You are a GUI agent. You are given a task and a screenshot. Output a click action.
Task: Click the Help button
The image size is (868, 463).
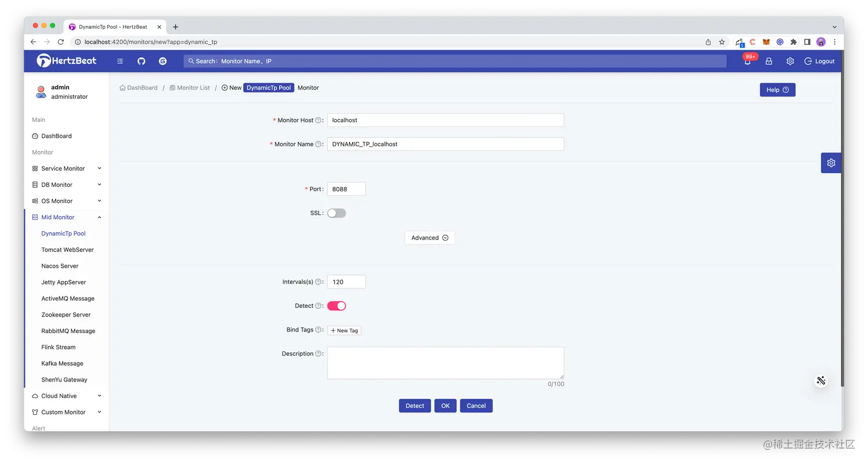777,90
